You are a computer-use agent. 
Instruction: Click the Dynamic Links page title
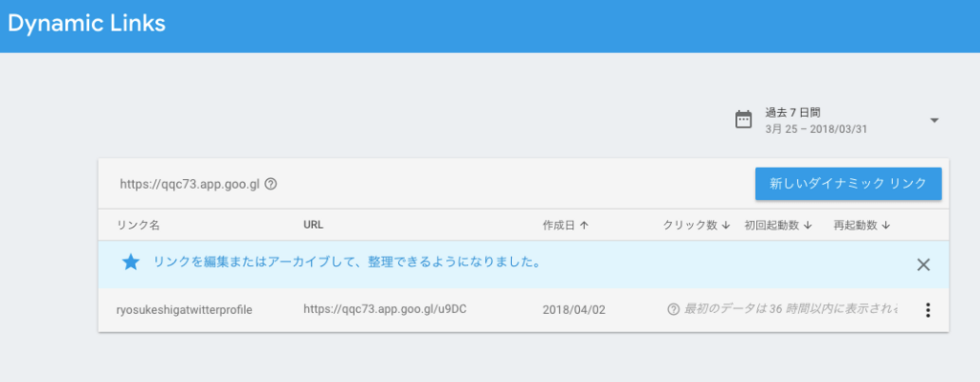point(87,23)
